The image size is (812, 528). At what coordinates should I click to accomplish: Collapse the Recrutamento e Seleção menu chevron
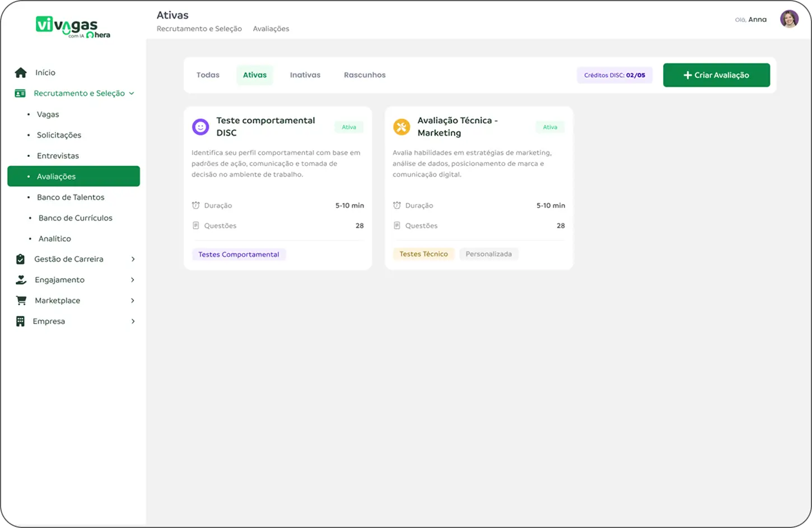132,94
